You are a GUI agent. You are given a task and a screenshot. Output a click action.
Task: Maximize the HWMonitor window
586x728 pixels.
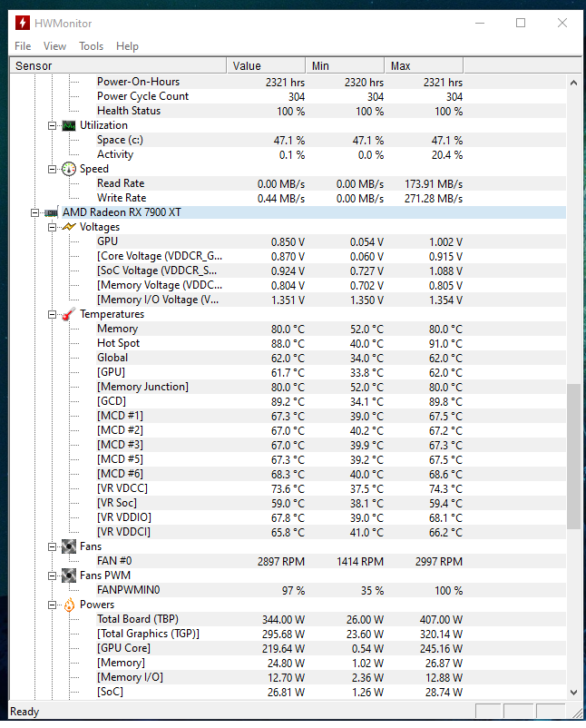point(521,23)
